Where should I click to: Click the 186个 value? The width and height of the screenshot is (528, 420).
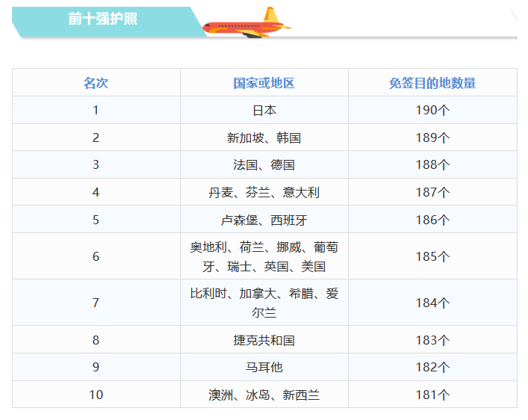tap(432, 220)
